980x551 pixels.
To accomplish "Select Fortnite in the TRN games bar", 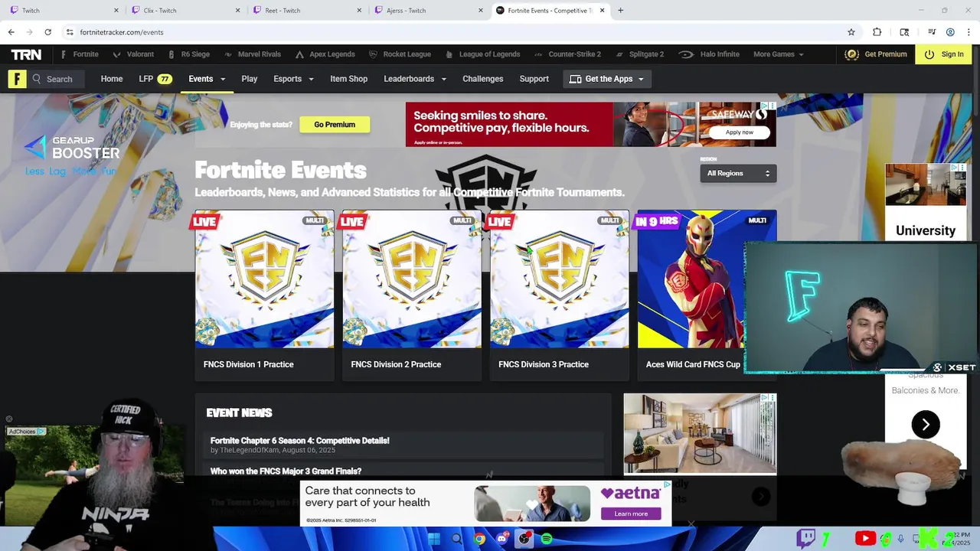I will click(x=80, y=54).
